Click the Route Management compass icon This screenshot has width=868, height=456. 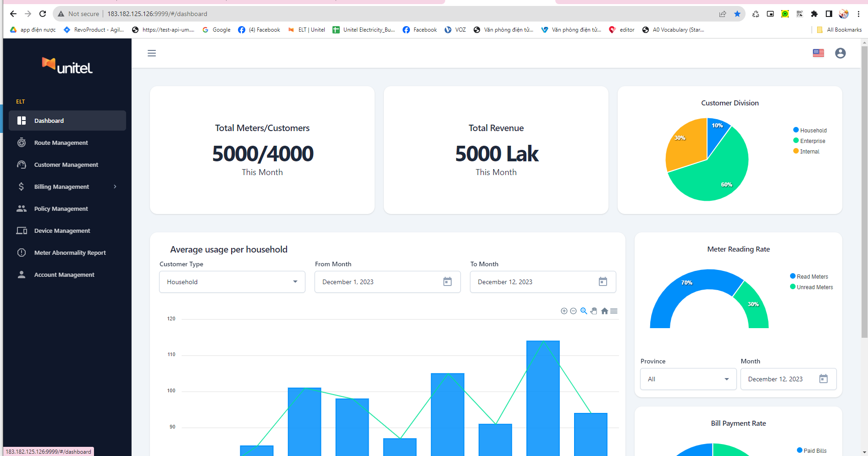click(x=22, y=143)
